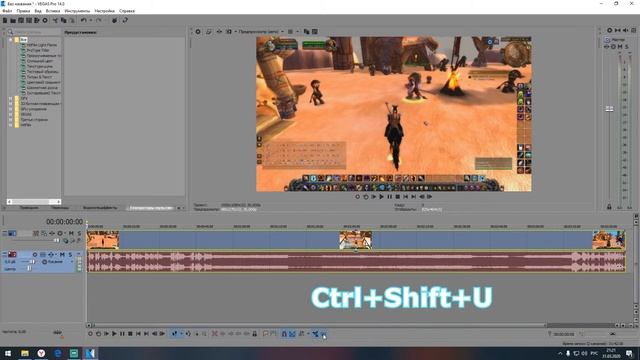Click the Redo arrow icon

98,20
